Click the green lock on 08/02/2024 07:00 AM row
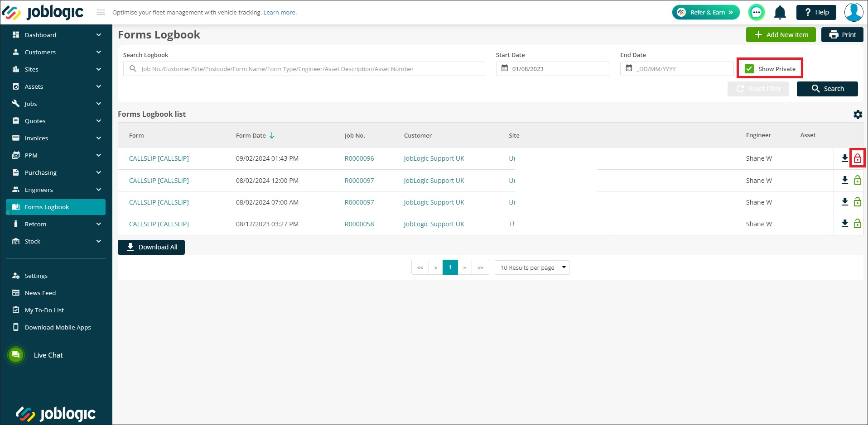Screen dimensions: 868x425 click(x=857, y=202)
